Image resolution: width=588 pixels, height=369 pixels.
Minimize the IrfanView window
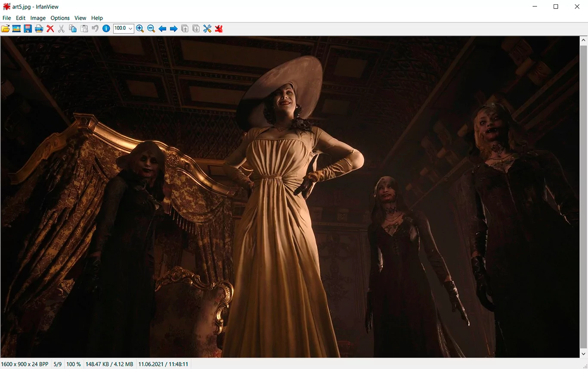[x=535, y=6]
